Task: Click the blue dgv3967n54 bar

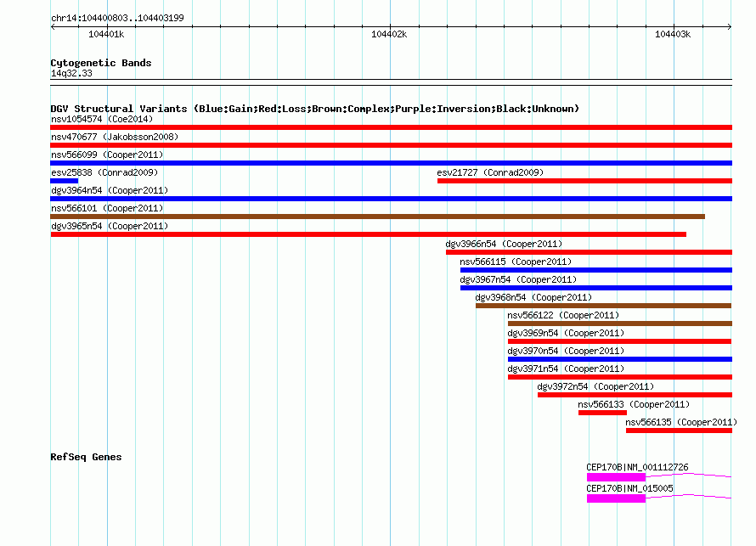Action: point(596,288)
